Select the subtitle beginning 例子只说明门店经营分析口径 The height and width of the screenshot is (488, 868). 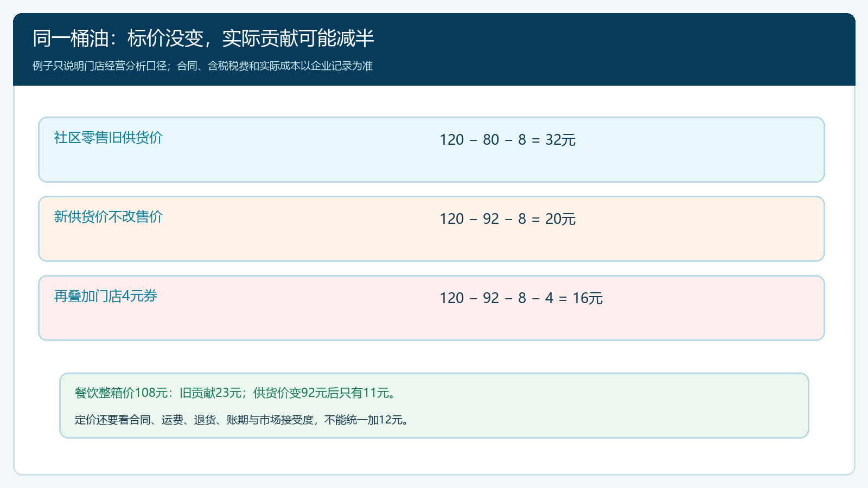[202, 66]
